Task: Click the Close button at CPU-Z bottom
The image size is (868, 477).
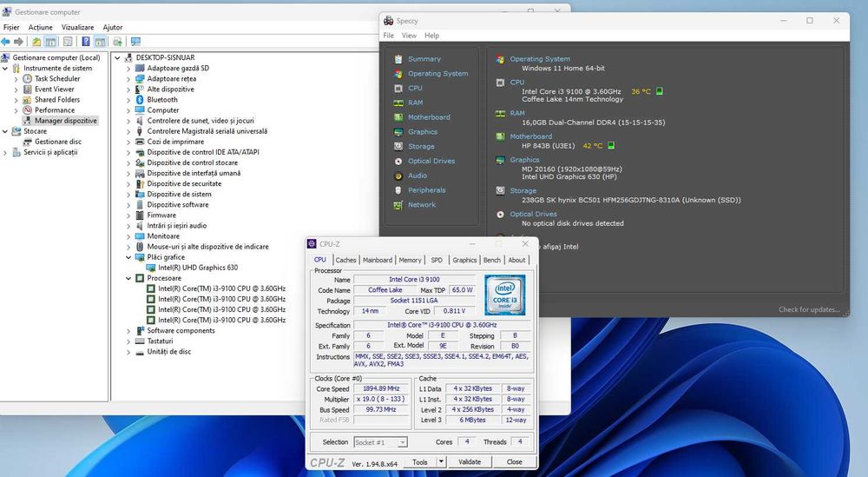Action: pos(514,461)
